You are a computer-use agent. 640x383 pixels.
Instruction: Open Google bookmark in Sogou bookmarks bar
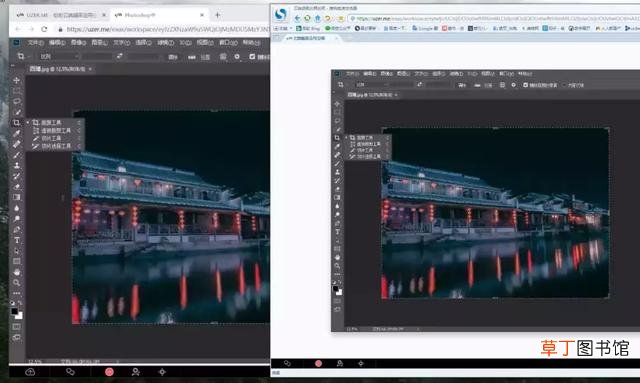(x=425, y=28)
